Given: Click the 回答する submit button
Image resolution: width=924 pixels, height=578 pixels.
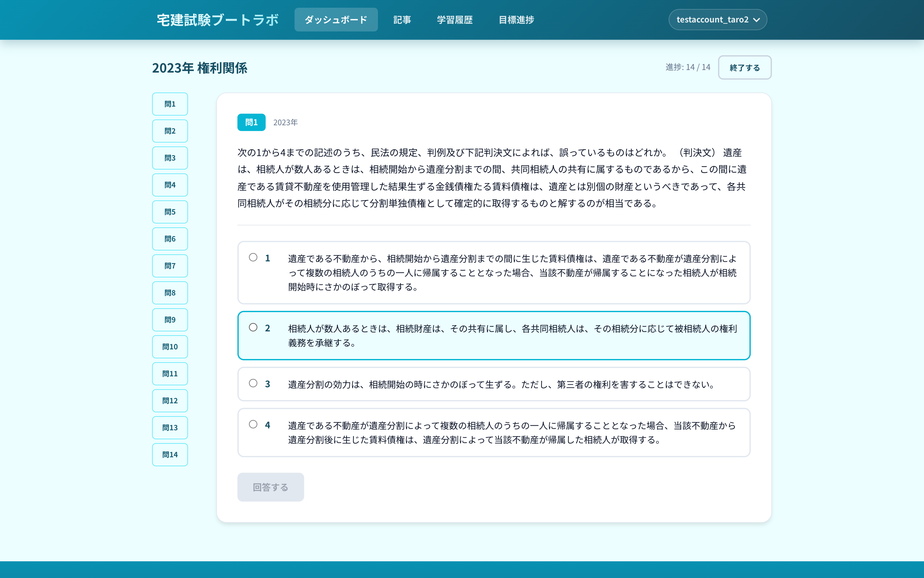Looking at the screenshot, I should 271,487.
